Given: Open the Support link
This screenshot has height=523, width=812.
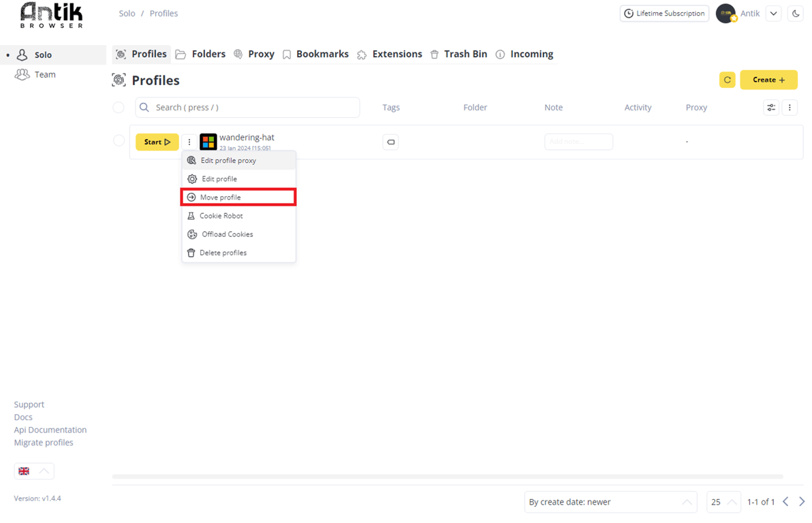Looking at the screenshot, I should pyautogui.click(x=29, y=405).
